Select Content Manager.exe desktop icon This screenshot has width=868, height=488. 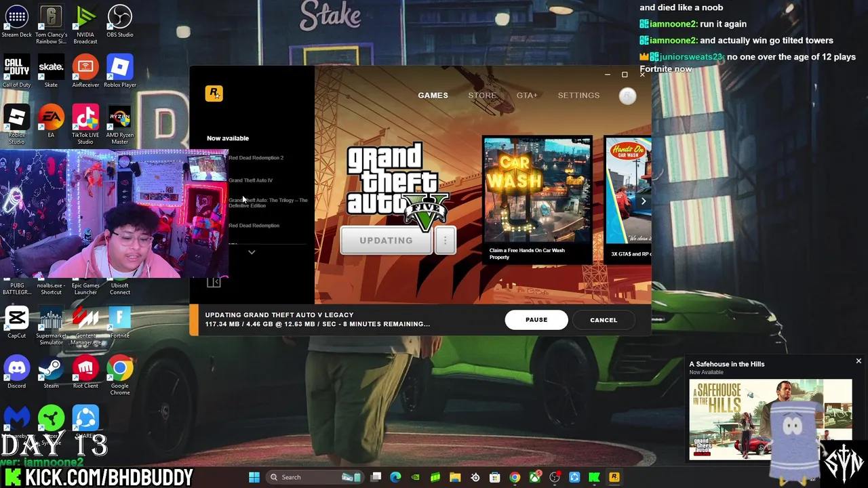click(85, 325)
